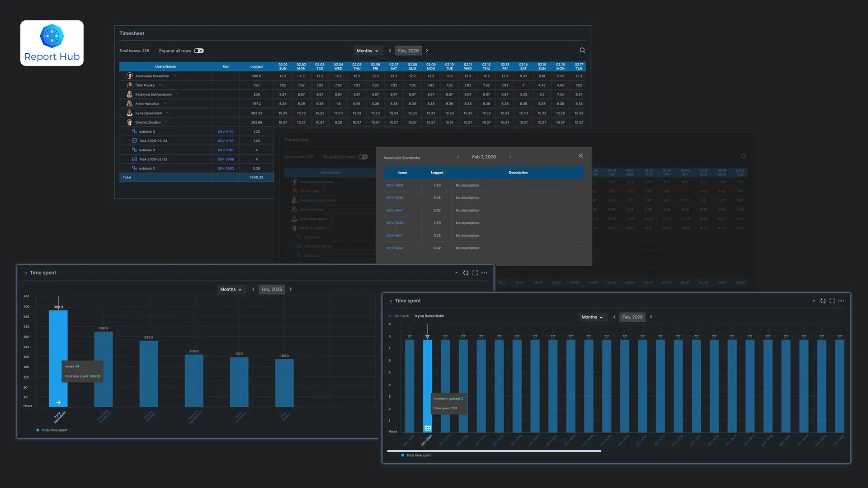Click Feb, 2026 date field in Iryna chart

(632, 317)
